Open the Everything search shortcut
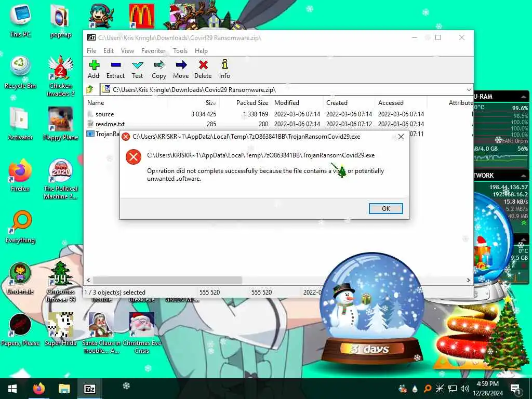The width and height of the screenshot is (532, 399). coord(20,227)
